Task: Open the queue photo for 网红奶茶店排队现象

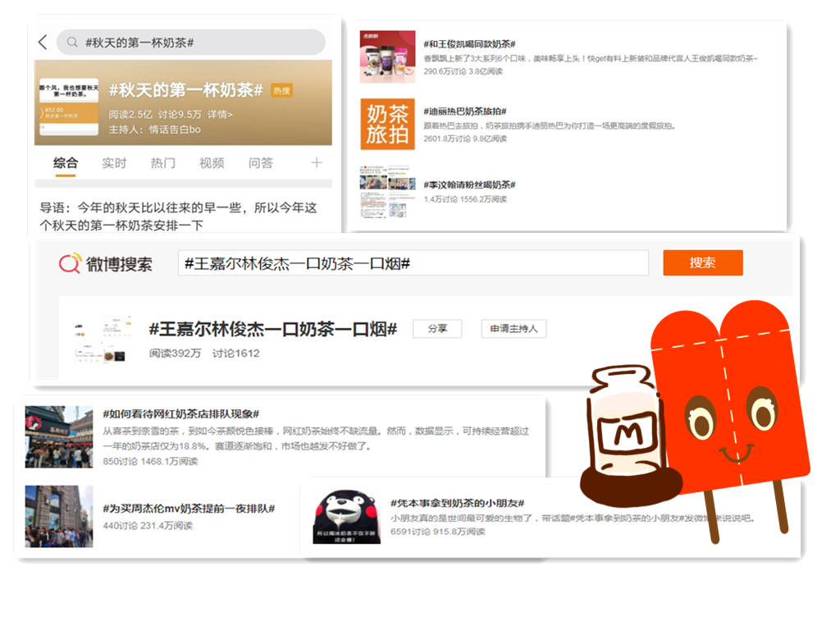Action: (x=59, y=436)
